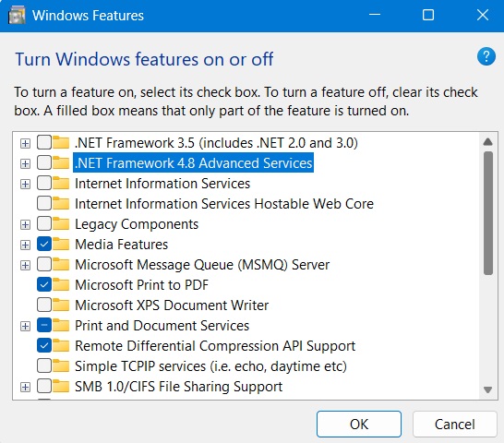Screen dimensions: 504x443
Task: Select 'Internet Information Services Hostable Web Core' label
Action: pos(224,204)
